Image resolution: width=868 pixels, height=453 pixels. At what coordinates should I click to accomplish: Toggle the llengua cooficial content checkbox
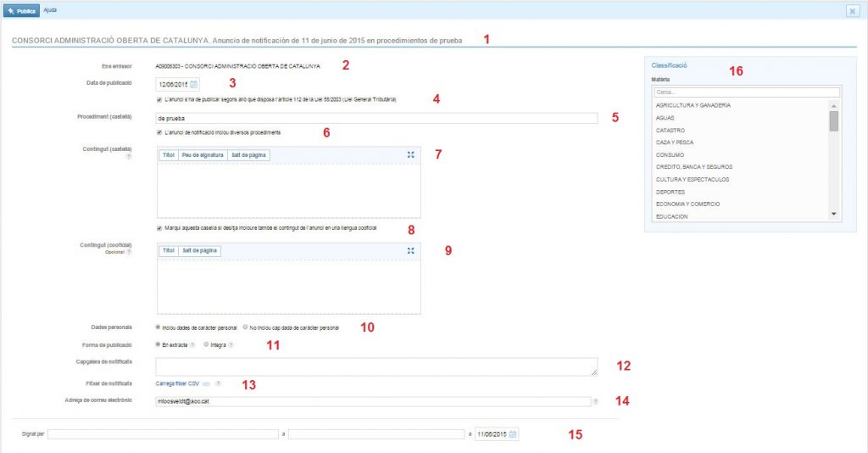(159, 228)
